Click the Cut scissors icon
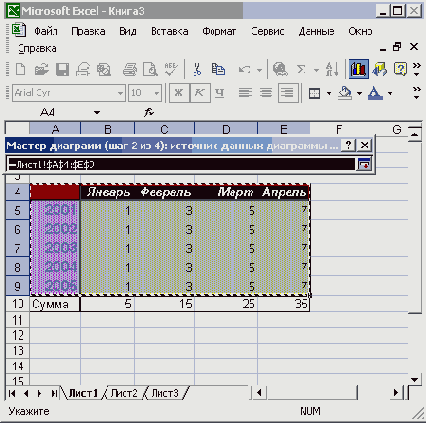Image resolution: width=426 pixels, height=423 pixels. pos(197,69)
